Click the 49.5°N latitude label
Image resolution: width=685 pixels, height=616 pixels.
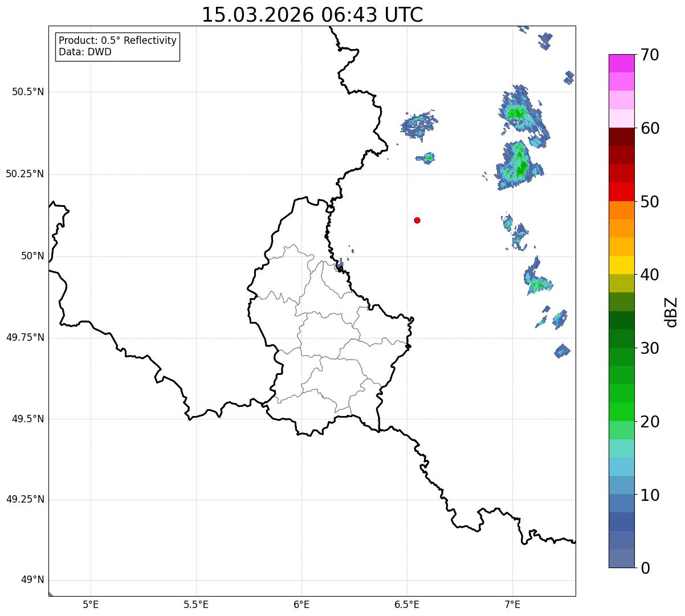pyautogui.click(x=28, y=419)
